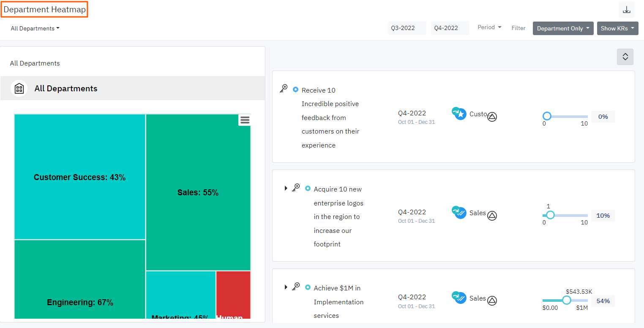Toggle Show KRs view option
The image size is (644, 328).
[617, 28]
